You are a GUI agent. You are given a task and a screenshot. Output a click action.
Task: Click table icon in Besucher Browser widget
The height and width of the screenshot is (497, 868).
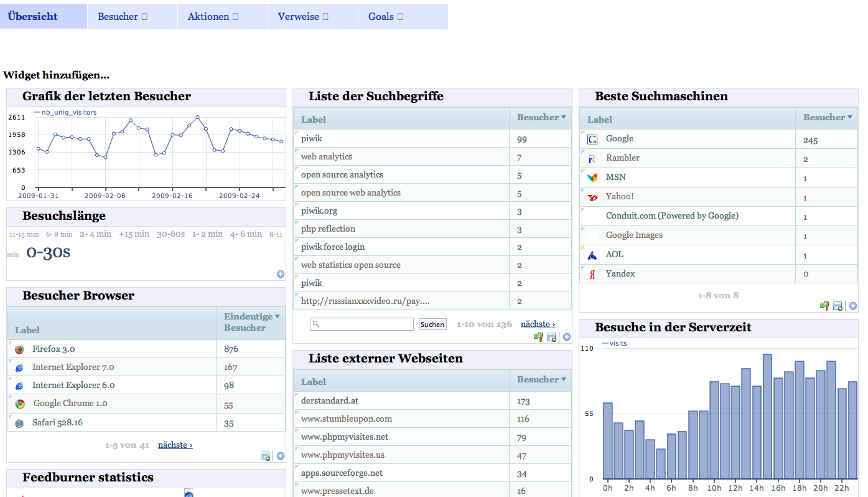click(266, 456)
